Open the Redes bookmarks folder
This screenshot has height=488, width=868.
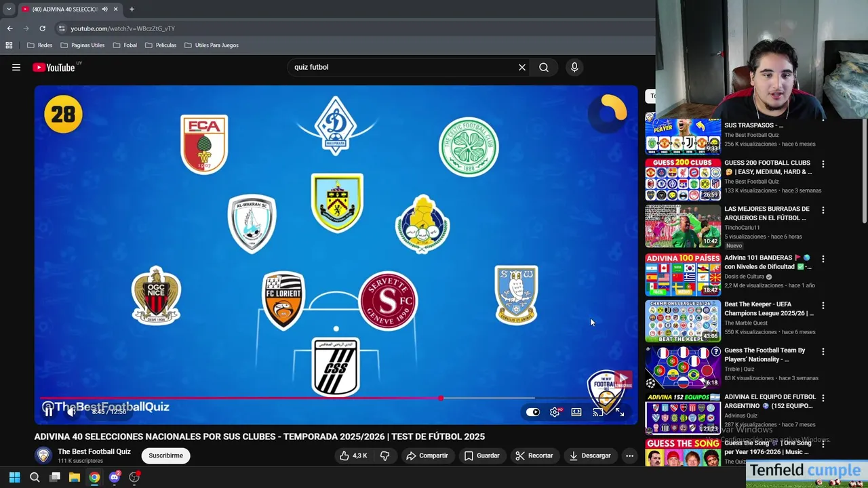[39, 45]
